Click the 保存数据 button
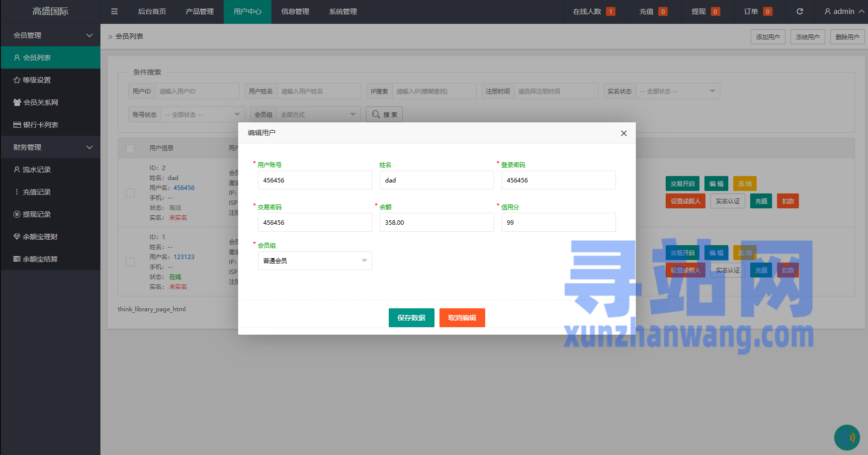Screen dimensions: 868x455 click(411, 318)
